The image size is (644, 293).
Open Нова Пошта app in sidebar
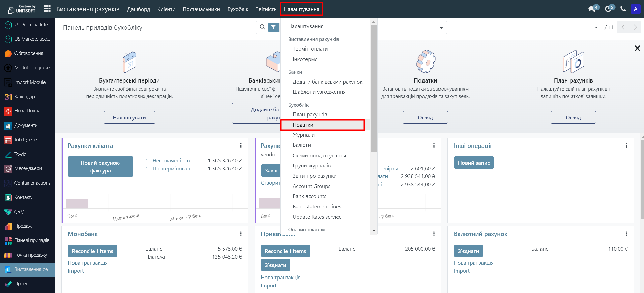tap(27, 111)
